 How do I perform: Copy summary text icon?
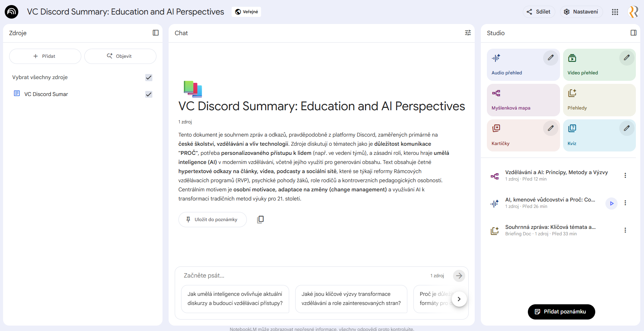[260, 219]
